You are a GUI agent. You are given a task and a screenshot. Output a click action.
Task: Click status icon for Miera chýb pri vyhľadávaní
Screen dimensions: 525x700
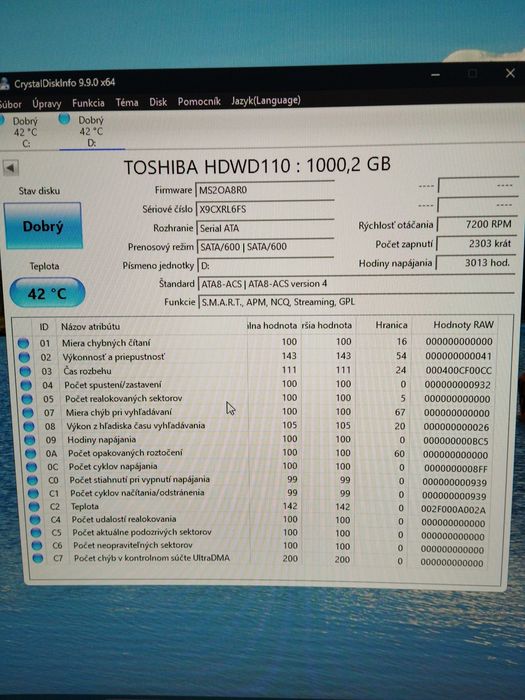tap(28, 412)
